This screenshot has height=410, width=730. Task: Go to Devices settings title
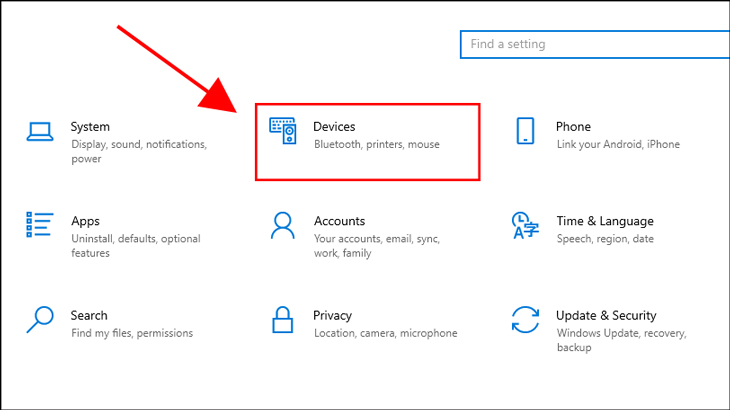[334, 127]
